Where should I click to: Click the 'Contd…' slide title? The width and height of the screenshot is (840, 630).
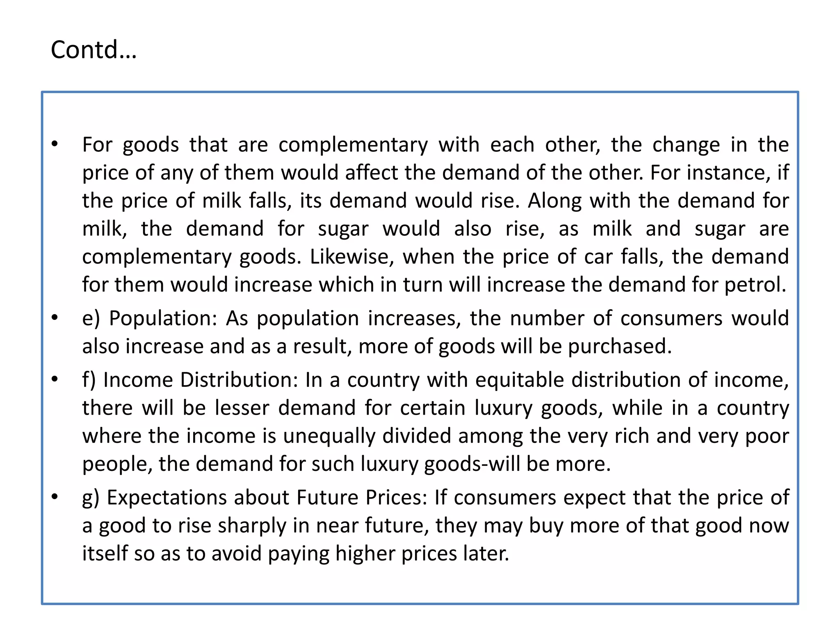click(94, 50)
